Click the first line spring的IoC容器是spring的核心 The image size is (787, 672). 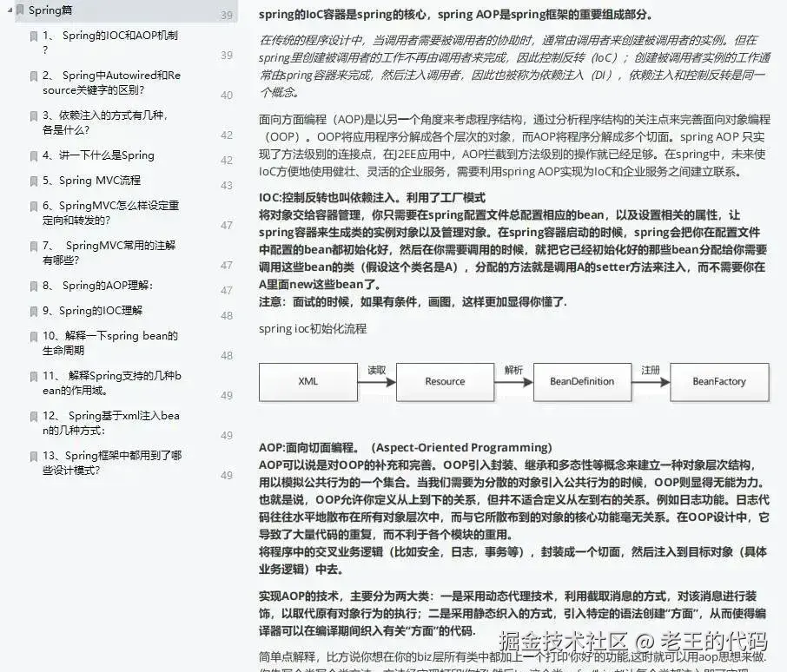(456, 15)
